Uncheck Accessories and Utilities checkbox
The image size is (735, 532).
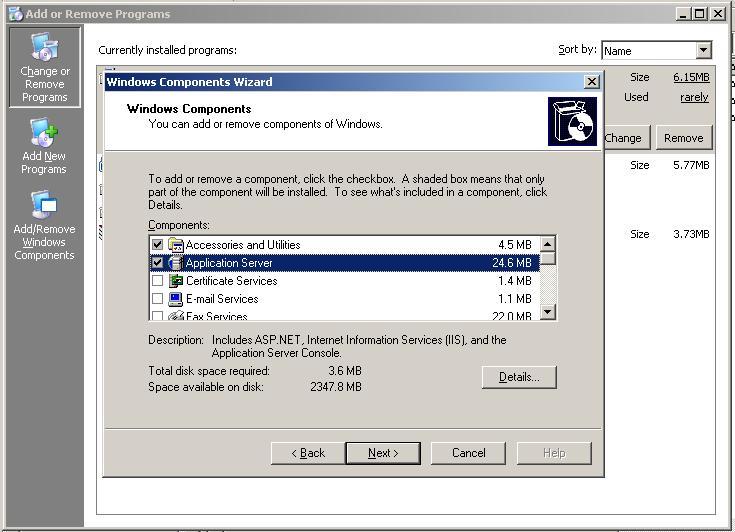point(158,245)
